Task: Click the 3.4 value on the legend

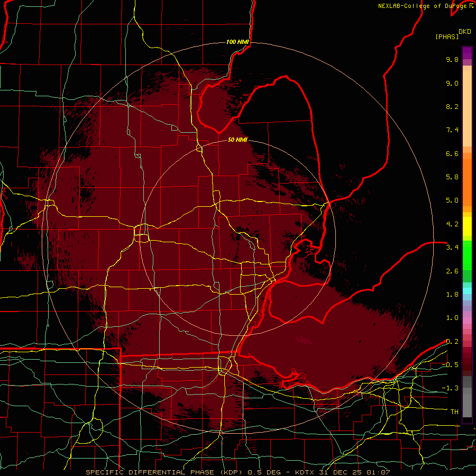Action: 452,248
